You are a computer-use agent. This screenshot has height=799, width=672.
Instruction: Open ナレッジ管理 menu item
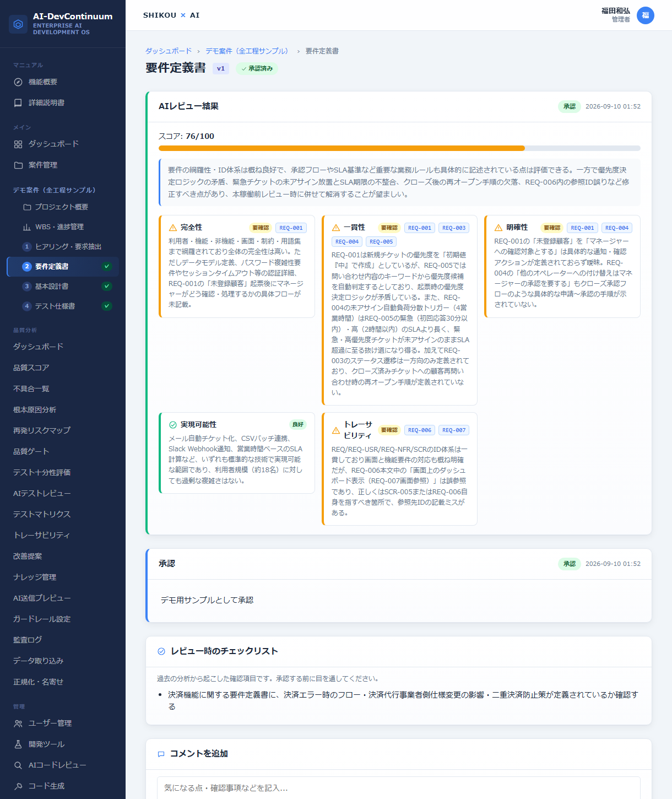(x=35, y=577)
